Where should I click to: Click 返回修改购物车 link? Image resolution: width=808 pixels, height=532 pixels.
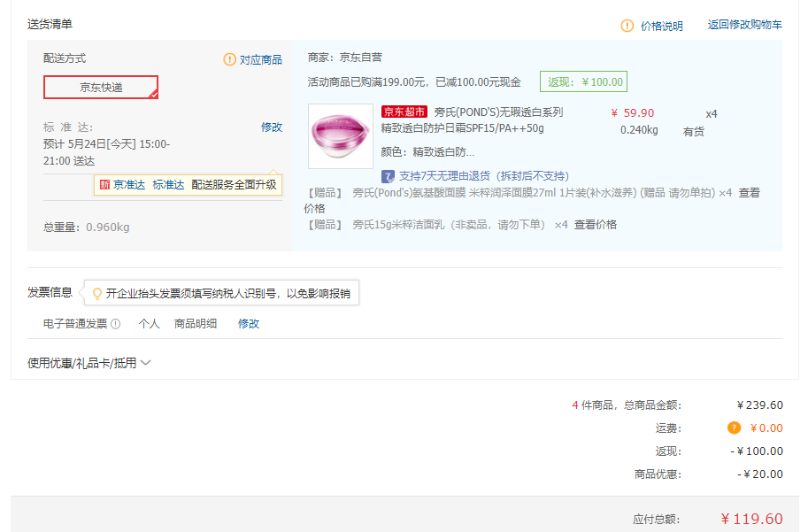pos(744,24)
